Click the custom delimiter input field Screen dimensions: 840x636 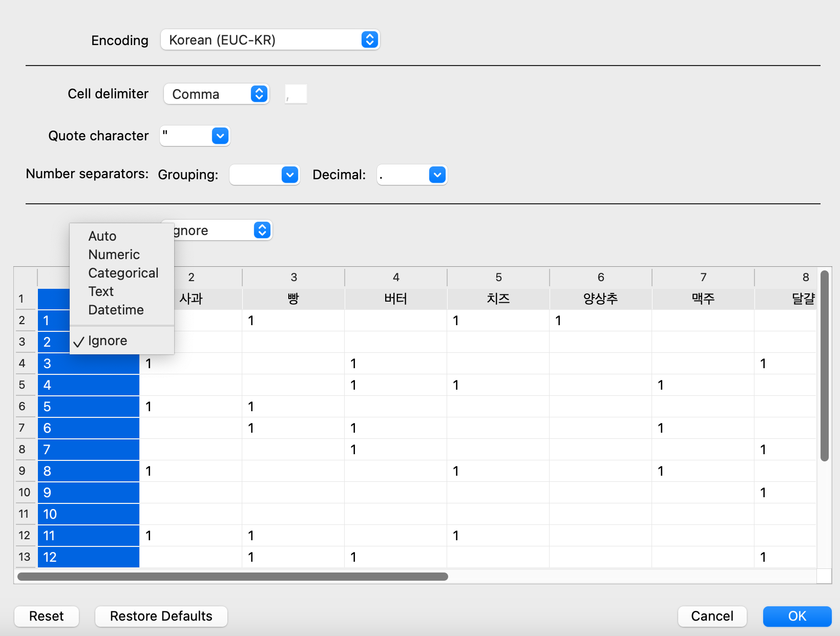pyautogui.click(x=296, y=94)
